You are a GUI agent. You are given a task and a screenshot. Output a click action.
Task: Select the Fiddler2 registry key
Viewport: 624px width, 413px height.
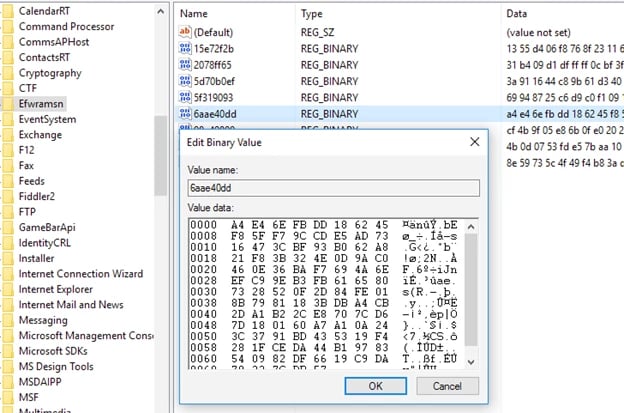pos(40,195)
